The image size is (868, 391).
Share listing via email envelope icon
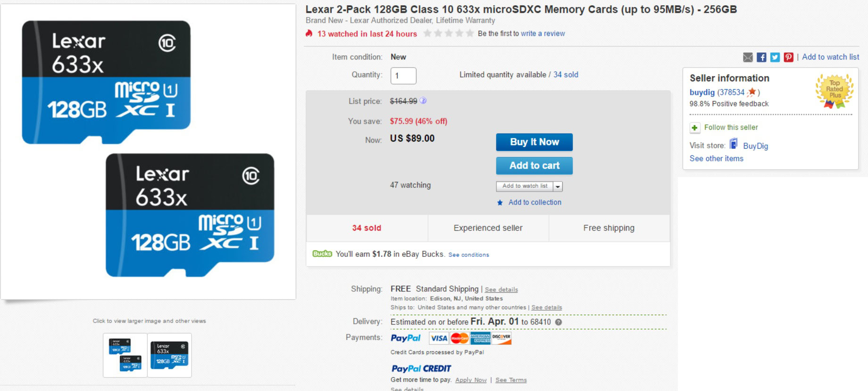point(748,57)
